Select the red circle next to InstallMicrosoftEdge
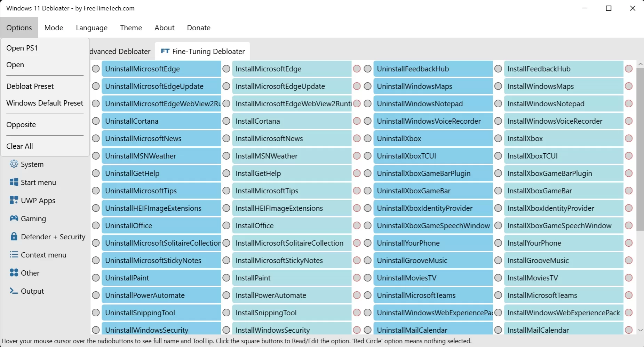 coord(357,69)
